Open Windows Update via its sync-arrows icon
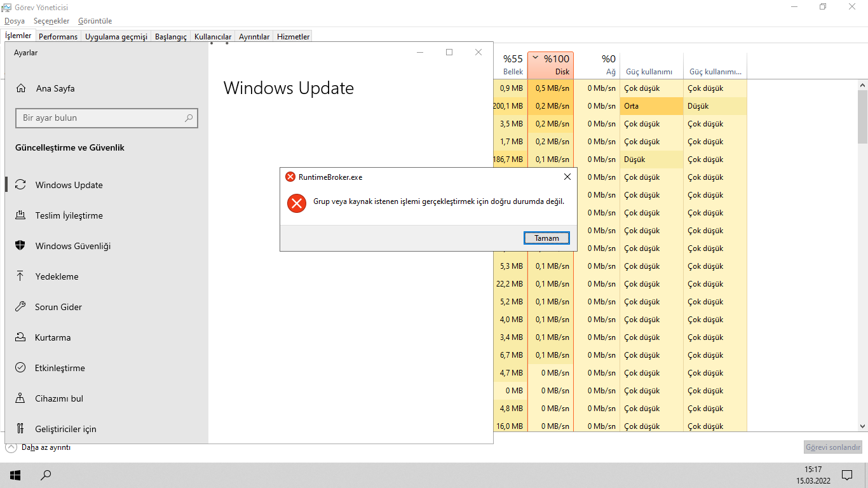The image size is (868, 488). (20, 185)
